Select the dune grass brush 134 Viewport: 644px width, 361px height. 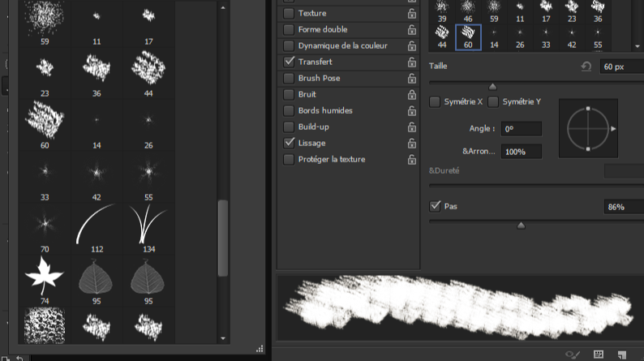[148, 228]
